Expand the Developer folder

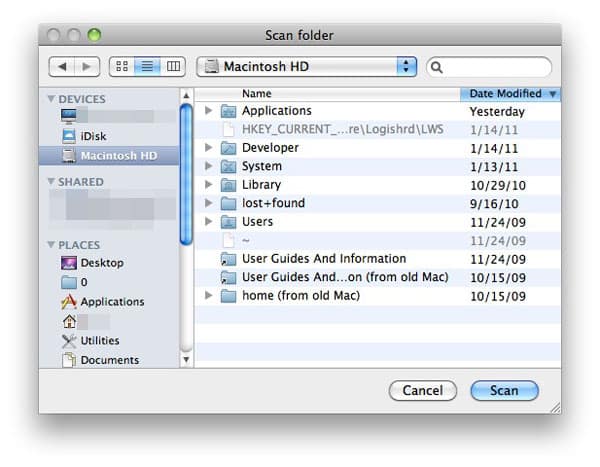pyautogui.click(x=209, y=147)
